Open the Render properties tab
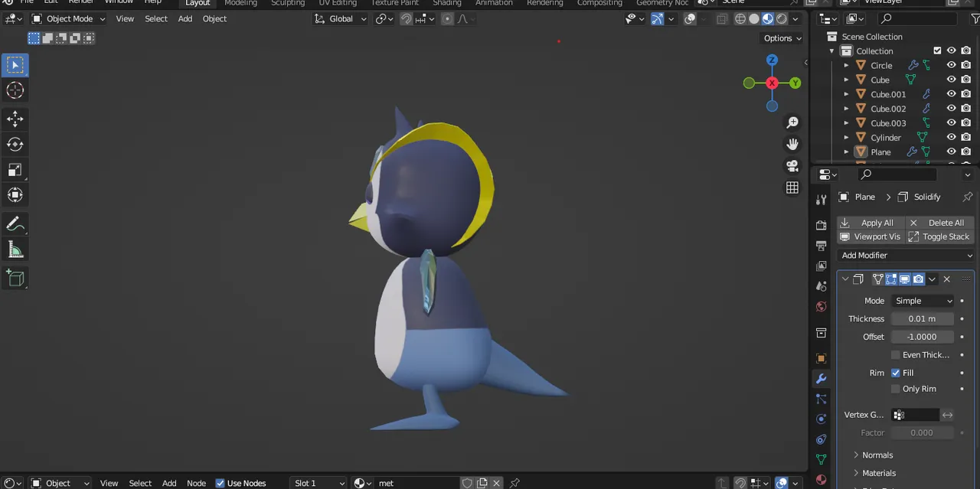 pos(822,226)
